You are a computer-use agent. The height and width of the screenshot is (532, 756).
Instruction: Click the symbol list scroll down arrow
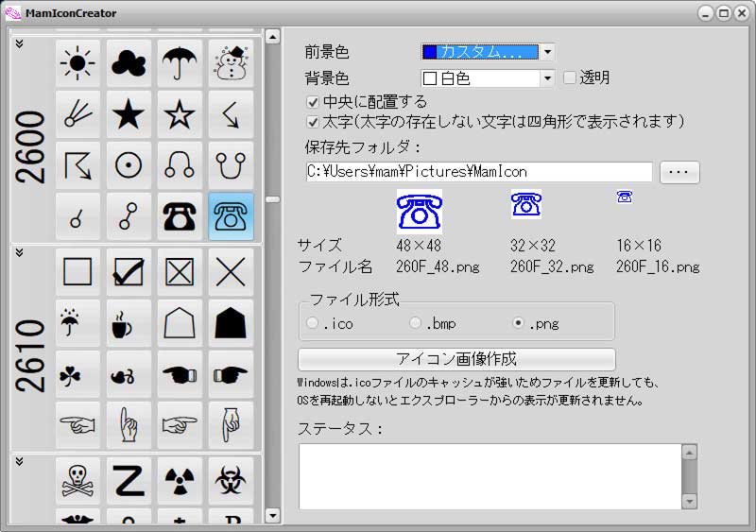coord(272,516)
